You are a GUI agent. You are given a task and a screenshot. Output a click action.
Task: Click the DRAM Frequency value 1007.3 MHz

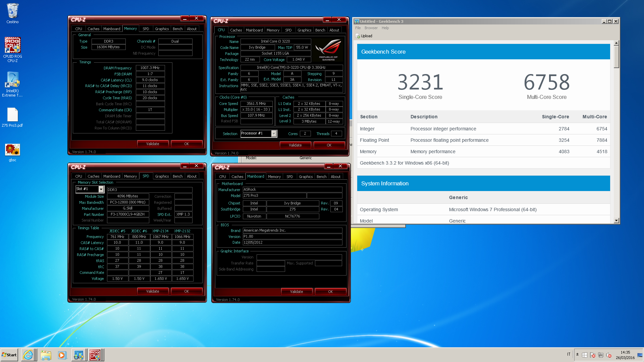click(150, 68)
